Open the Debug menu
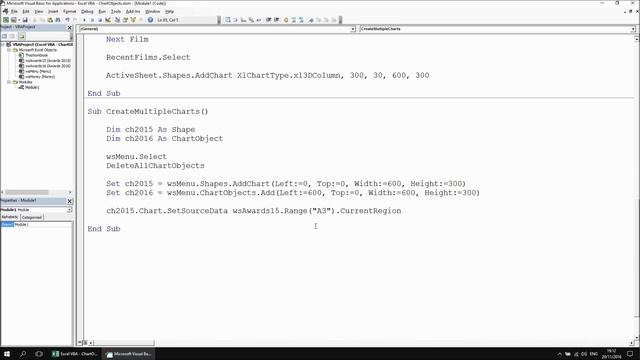Screen dimensions: 640x360 coord(87,11)
